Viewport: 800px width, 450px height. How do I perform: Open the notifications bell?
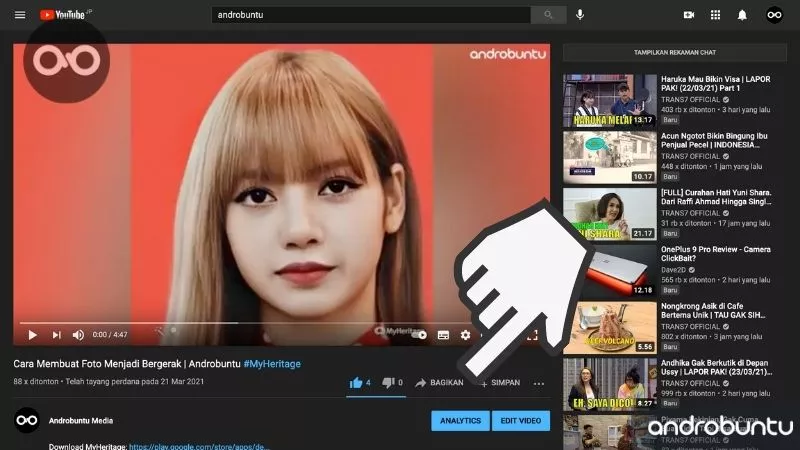[x=742, y=15]
